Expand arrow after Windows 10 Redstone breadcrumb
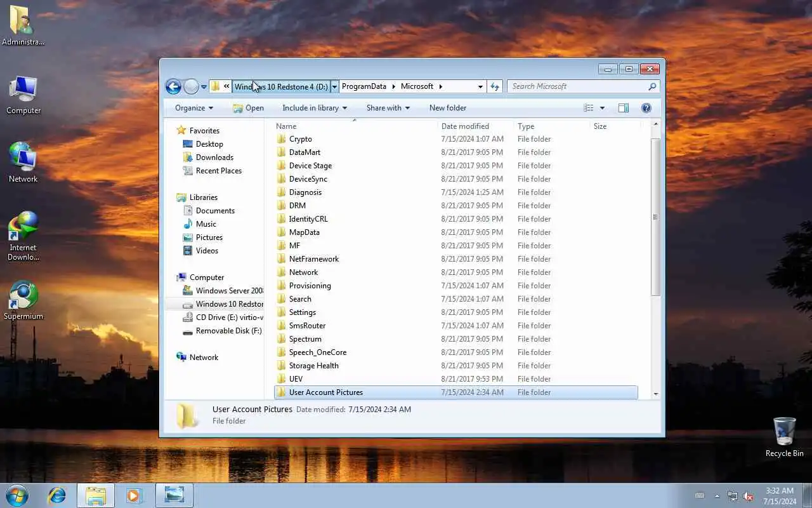The height and width of the screenshot is (508, 812). click(334, 86)
